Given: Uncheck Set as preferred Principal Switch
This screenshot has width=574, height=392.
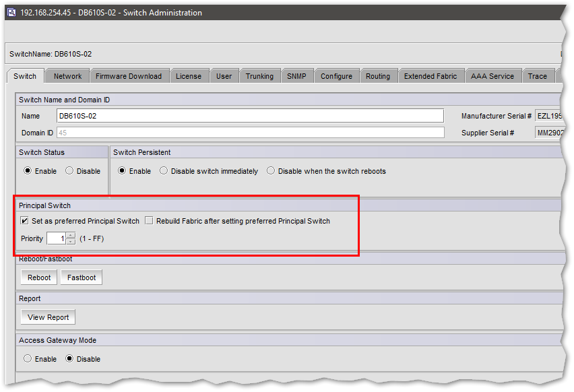Looking at the screenshot, I should pos(25,221).
